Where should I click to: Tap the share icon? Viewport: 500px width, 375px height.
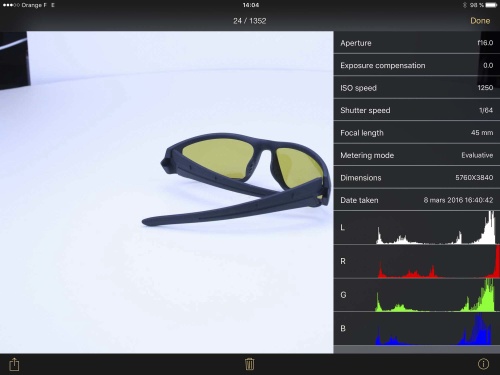point(14,364)
